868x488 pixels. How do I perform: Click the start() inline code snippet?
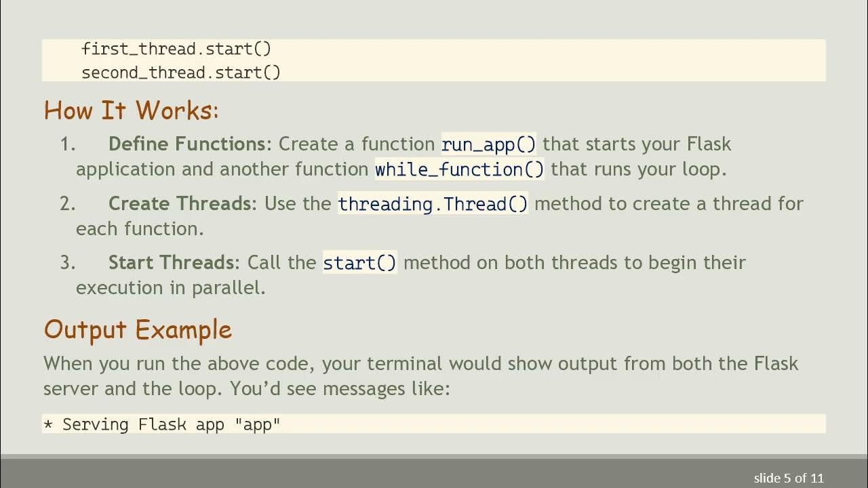click(359, 263)
